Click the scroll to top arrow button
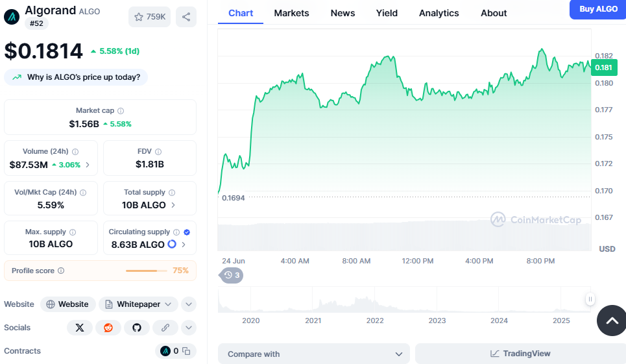Screen dimensions: 626x364 point(612,320)
